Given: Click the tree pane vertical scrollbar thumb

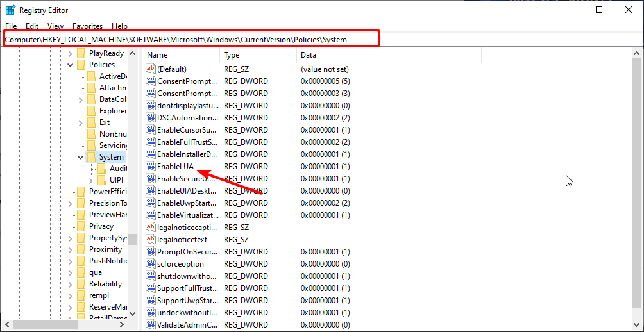Looking at the screenshot, I should click(132, 239).
